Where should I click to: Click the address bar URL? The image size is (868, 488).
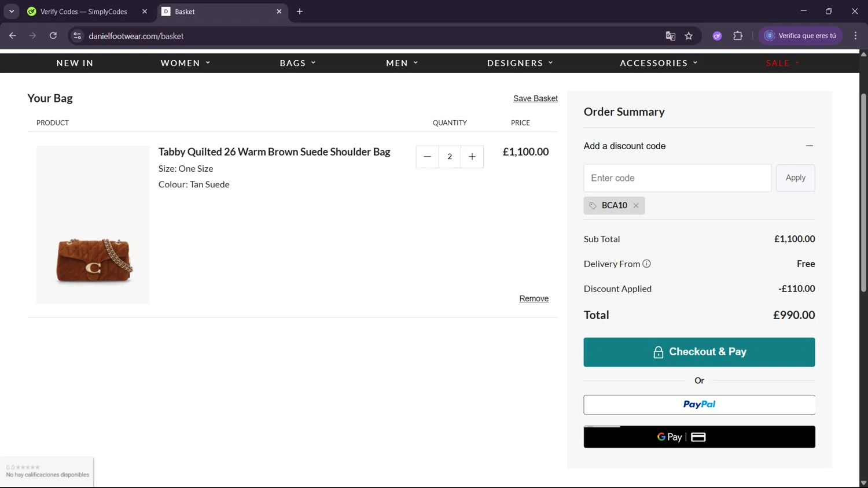coord(136,36)
